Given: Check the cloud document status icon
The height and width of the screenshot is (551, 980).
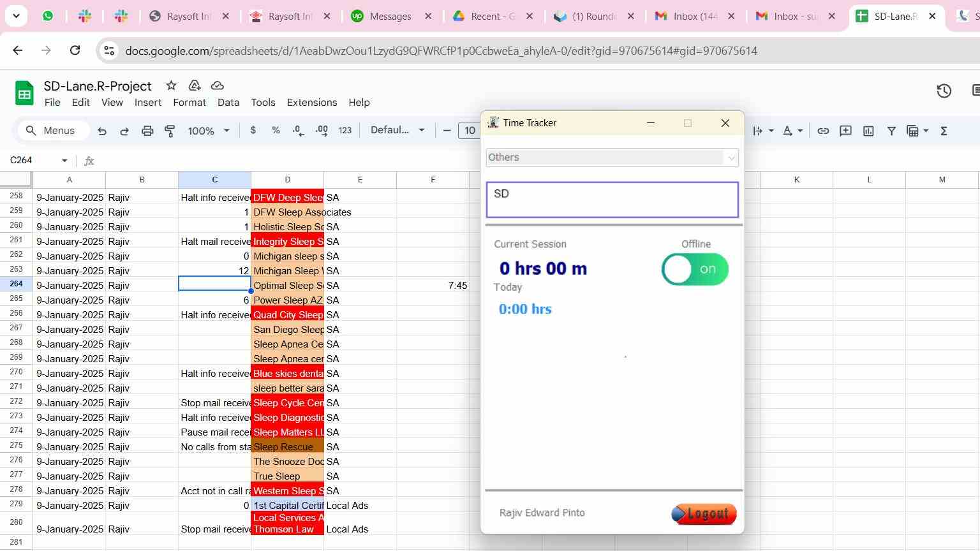Looking at the screenshot, I should coord(217,85).
